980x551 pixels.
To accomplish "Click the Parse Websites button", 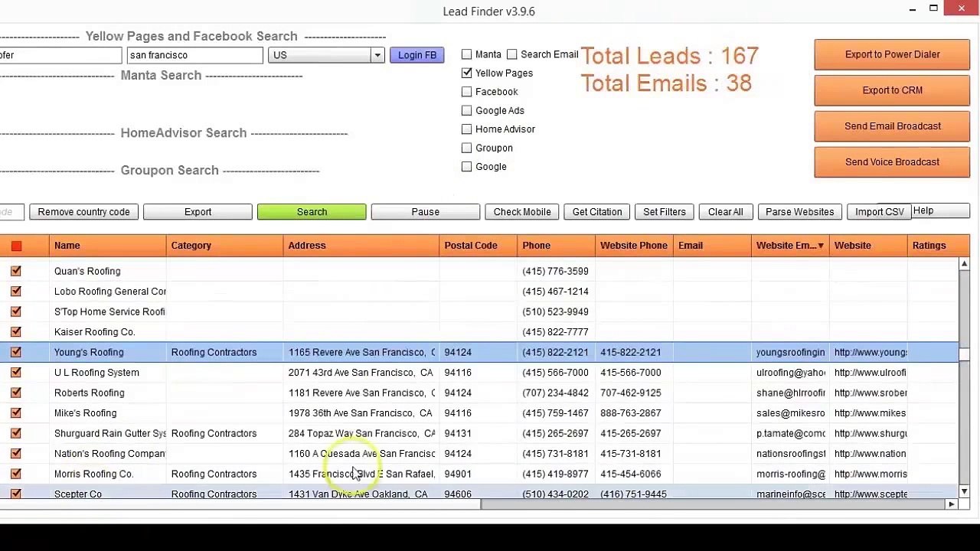I will coord(799,212).
